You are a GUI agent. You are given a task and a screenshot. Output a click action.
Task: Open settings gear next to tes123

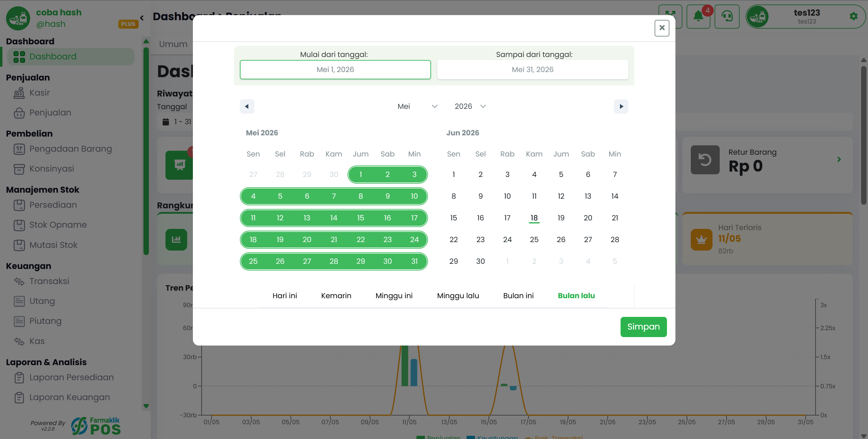coord(853,16)
